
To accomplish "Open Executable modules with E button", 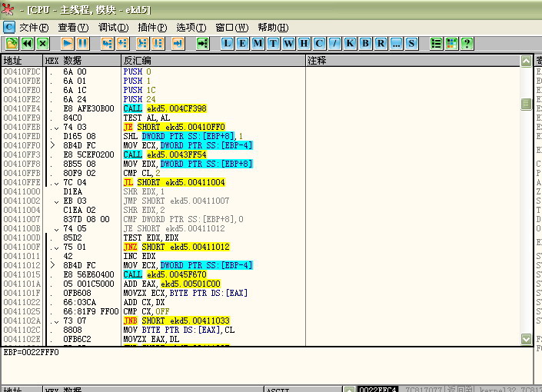I will click(x=243, y=43).
